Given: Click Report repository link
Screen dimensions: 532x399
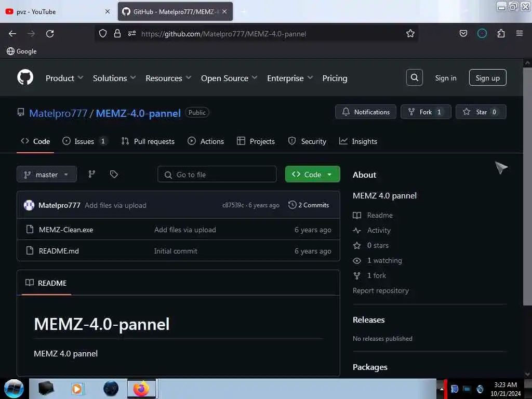Looking at the screenshot, I should click(x=381, y=290).
